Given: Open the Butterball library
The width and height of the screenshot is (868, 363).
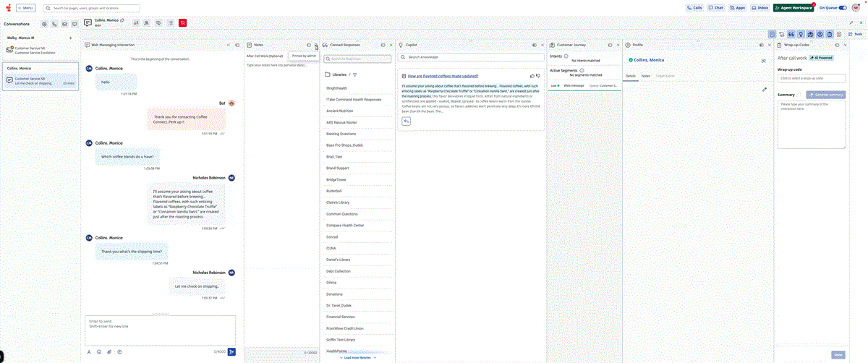Looking at the screenshot, I should [x=358, y=191].
